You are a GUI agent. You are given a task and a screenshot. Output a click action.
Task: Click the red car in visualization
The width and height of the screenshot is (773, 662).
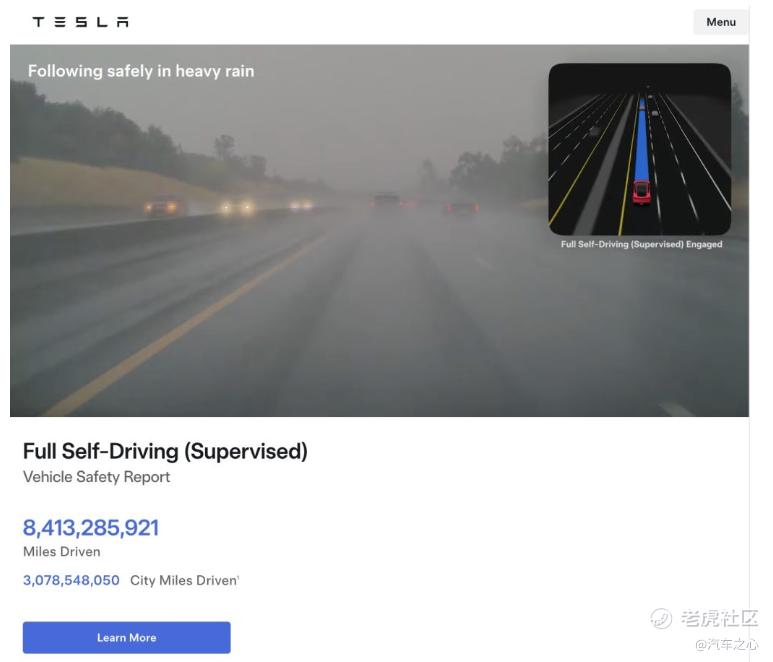[x=641, y=192]
